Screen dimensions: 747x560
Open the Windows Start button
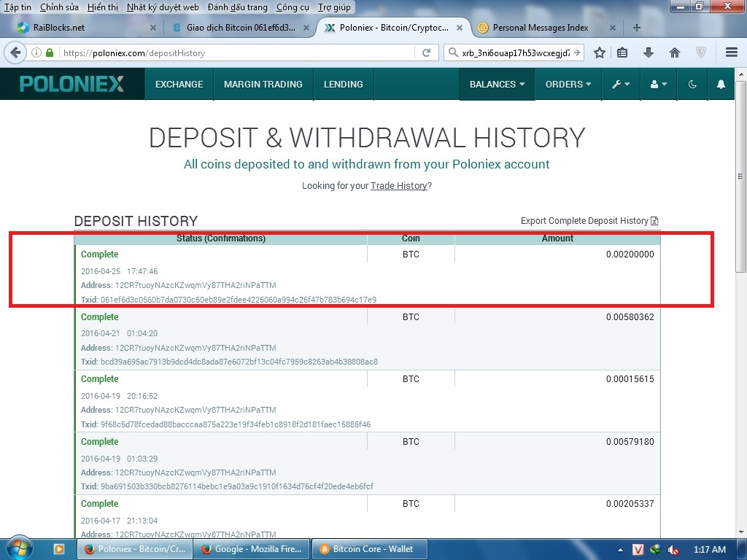(19, 548)
